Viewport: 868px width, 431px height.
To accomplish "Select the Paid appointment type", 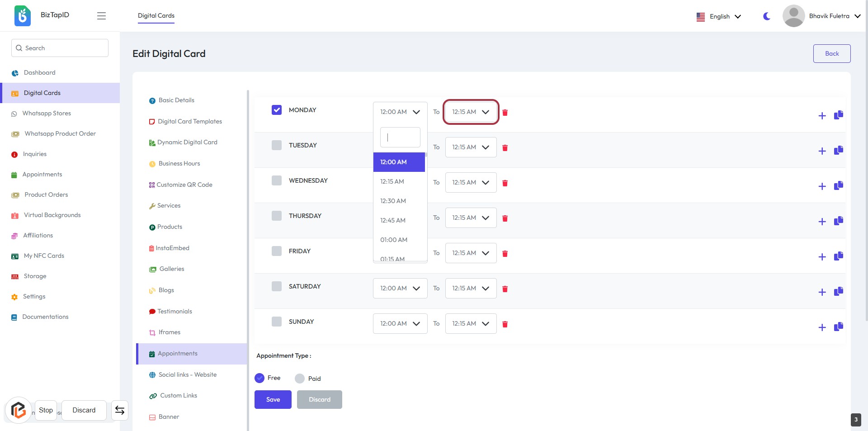I will pyautogui.click(x=300, y=379).
